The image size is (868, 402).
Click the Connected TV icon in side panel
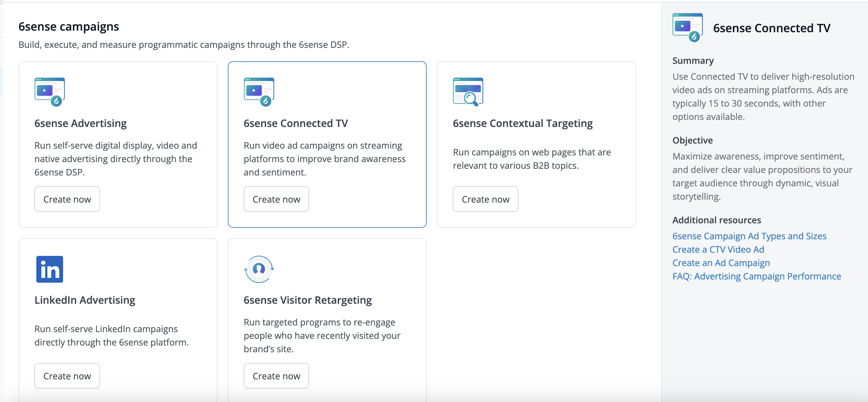[x=687, y=27]
